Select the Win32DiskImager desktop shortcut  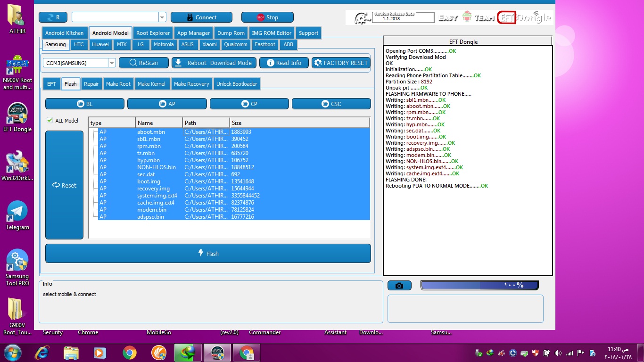point(17,166)
